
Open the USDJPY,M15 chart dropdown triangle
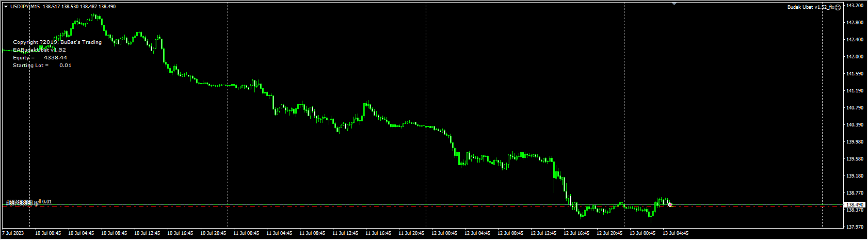[6, 7]
